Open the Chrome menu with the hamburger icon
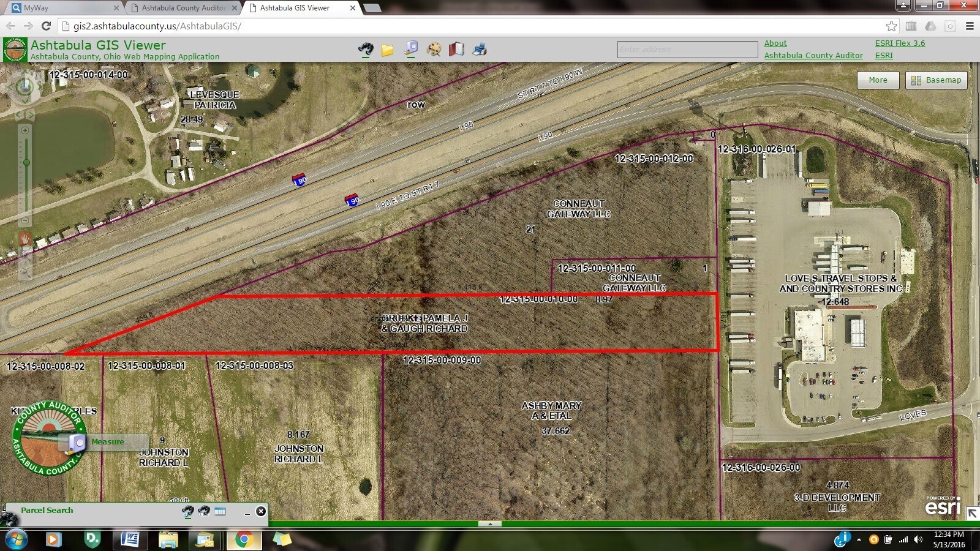Image resolution: width=980 pixels, height=551 pixels. [x=970, y=26]
